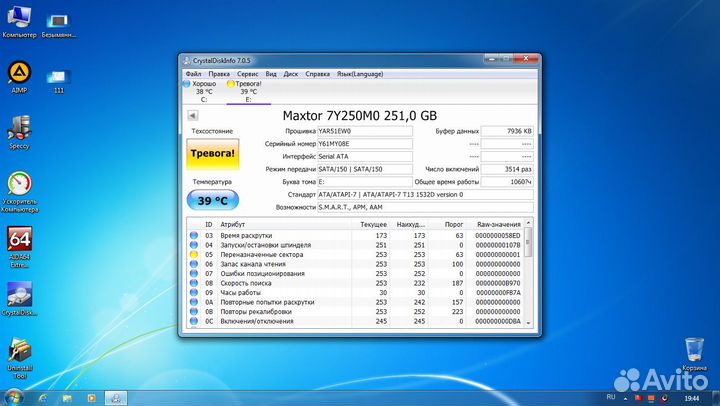The height and width of the screenshot is (406, 720).
Task: Open the Диск menu
Action: pyautogui.click(x=291, y=74)
